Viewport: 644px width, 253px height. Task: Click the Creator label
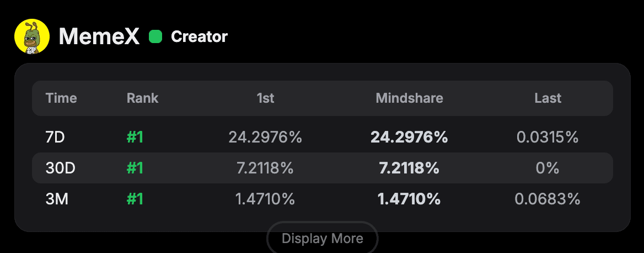tap(199, 37)
